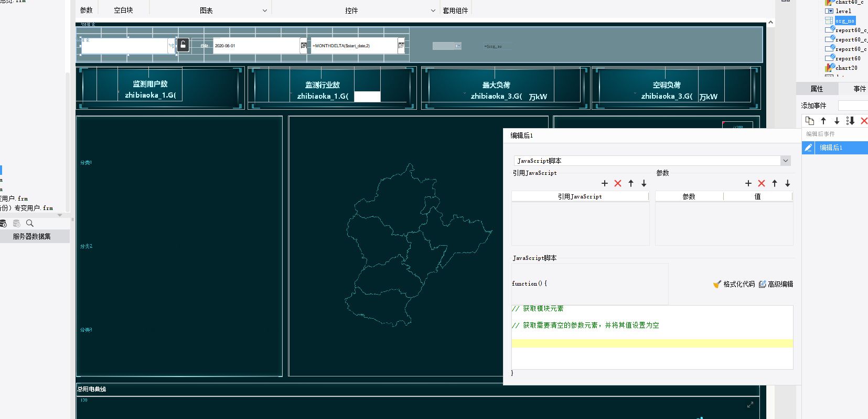Viewport: 868px width, 419px height.
Task: Click the dataset preview database icon
Action: point(3,223)
